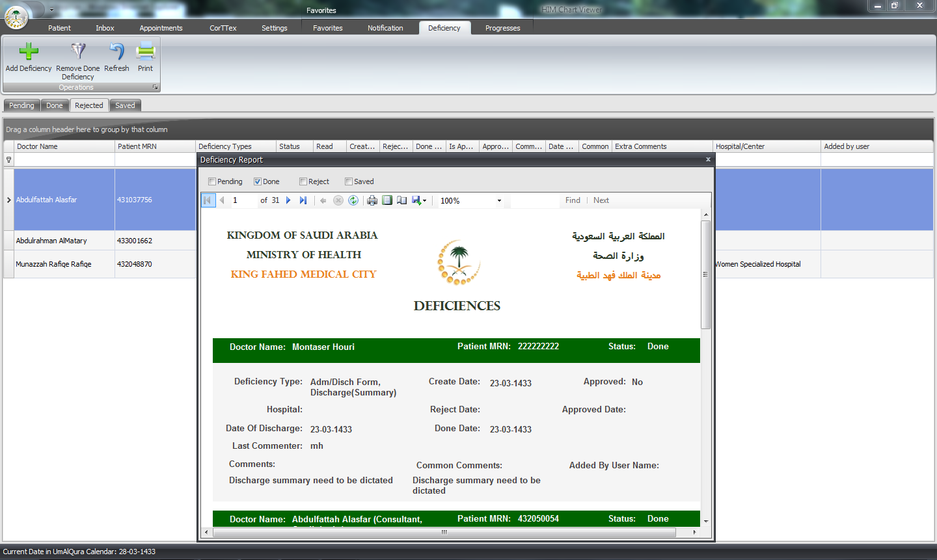The height and width of the screenshot is (560, 937).
Task: Click the Find link in report toolbar
Action: pyautogui.click(x=573, y=200)
